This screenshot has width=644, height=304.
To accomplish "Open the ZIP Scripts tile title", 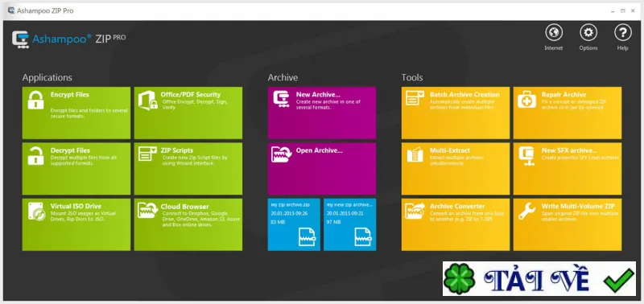I will [x=177, y=150].
